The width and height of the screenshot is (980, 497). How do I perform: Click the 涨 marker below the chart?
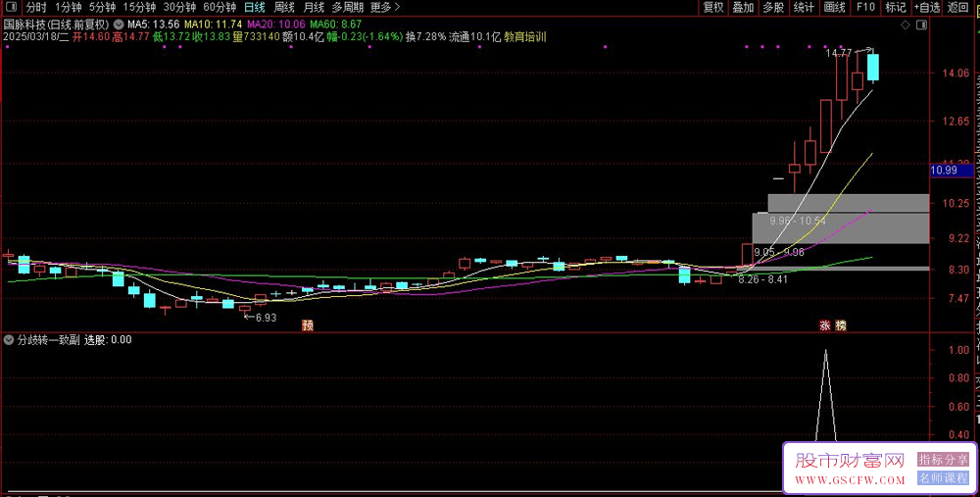pos(825,325)
